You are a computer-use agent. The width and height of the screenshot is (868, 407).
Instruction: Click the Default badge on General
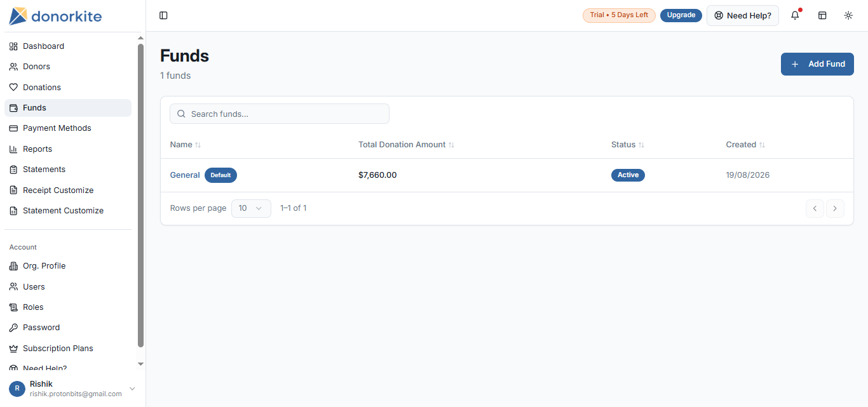(x=220, y=175)
